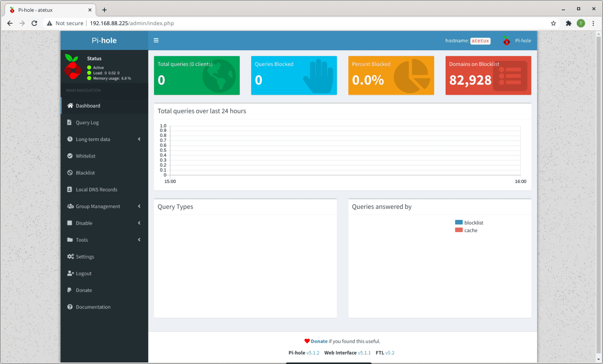Click the Donate link in the footer
Screen dimensions: 603x364
pos(319,341)
